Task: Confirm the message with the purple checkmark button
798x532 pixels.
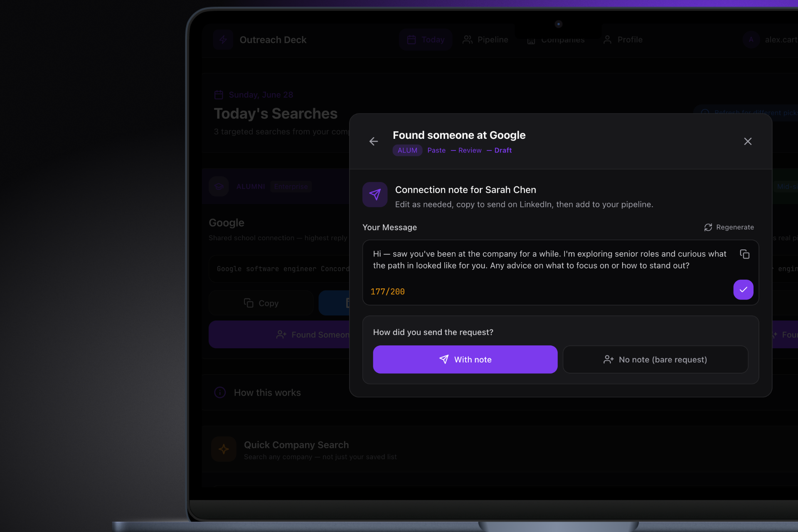Action: pyautogui.click(x=743, y=290)
